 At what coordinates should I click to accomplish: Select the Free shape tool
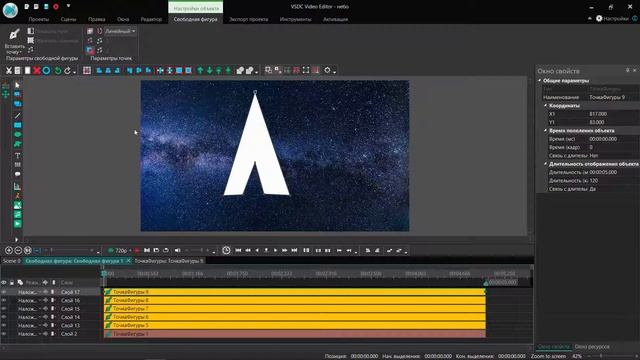click(17, 144)
